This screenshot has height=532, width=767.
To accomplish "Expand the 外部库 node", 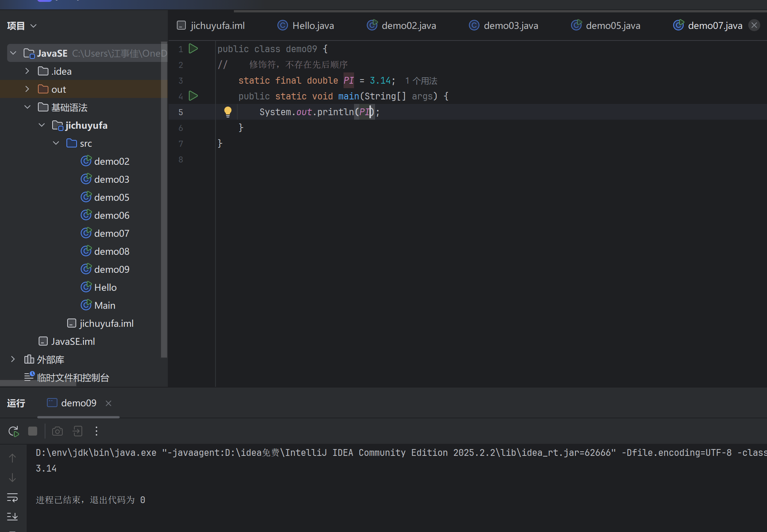I will [x=13, y=359].
